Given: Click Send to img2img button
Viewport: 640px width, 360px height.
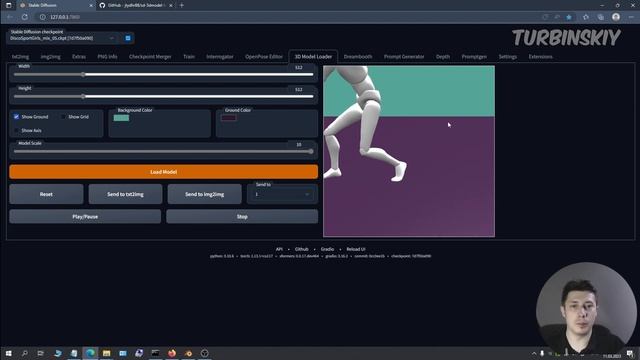Looking at the screenshot, I should point(204,194).
